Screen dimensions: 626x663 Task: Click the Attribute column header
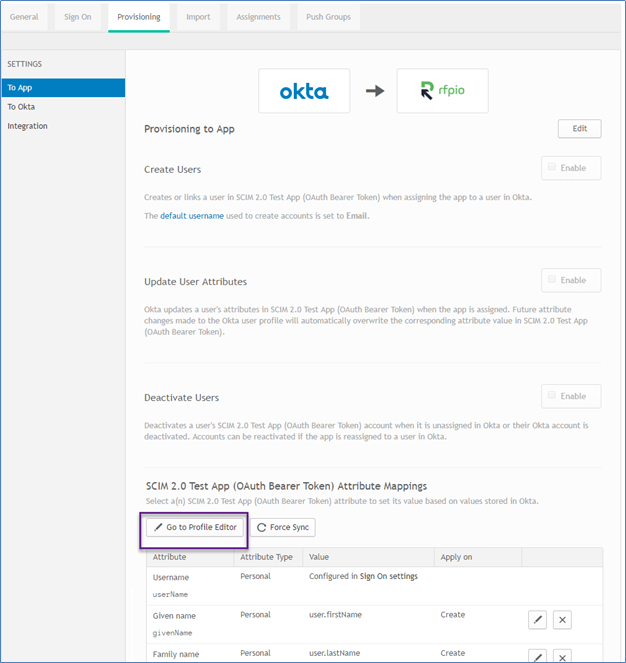click(x=169, y=557)
